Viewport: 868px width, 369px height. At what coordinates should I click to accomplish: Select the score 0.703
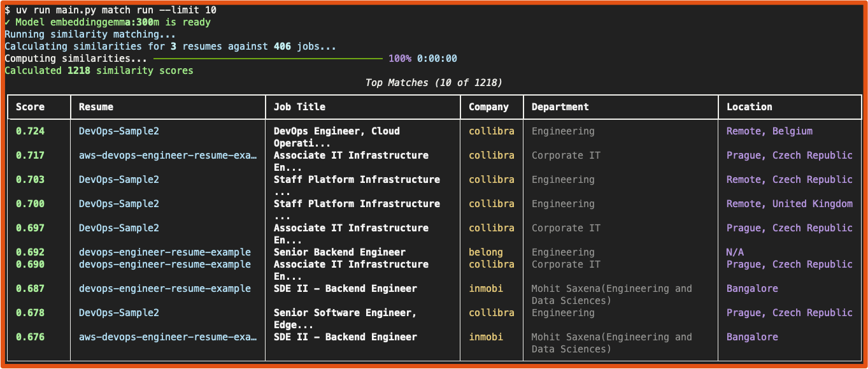click(30, 180)
